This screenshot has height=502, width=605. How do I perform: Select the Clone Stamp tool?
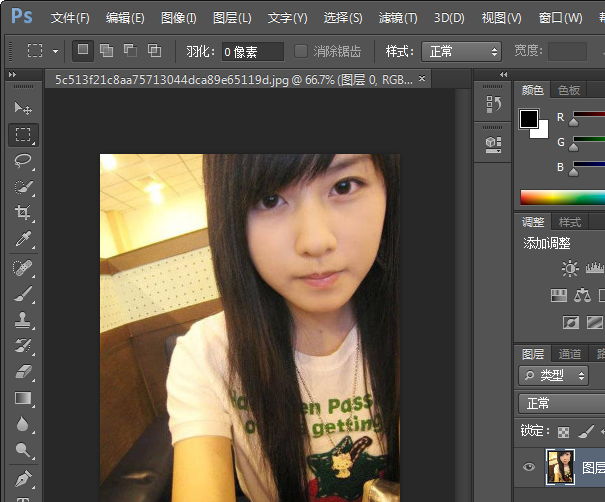(x=23, y=320)
